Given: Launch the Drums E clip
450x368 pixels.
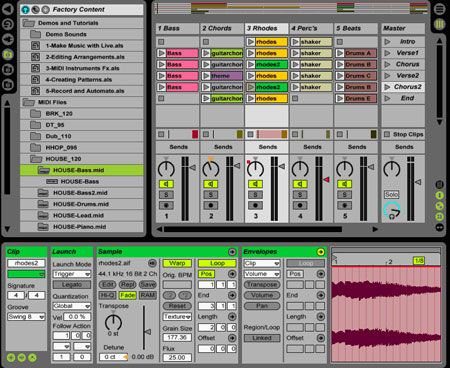Looking at the screenshot, I should point(340,98).
